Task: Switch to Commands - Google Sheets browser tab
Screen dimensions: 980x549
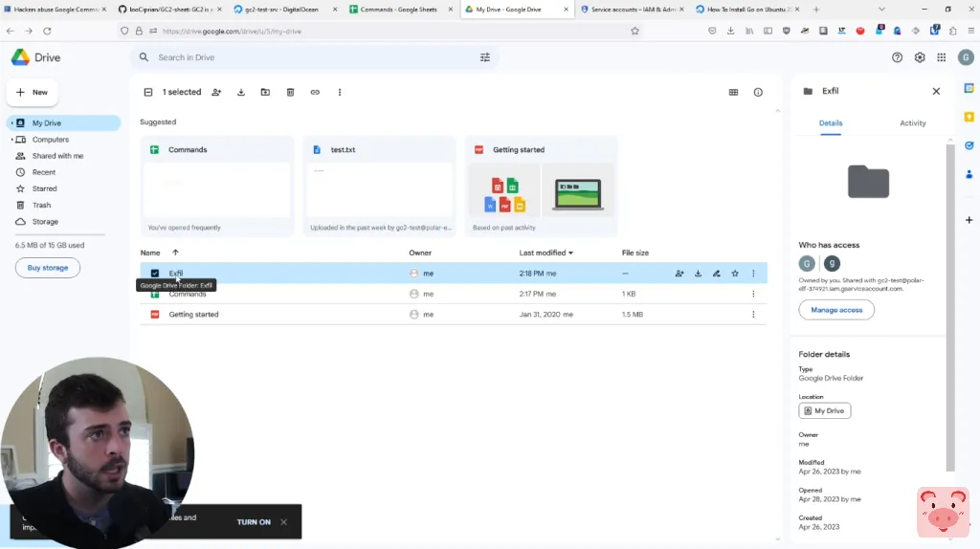Action: click(401, 10)
